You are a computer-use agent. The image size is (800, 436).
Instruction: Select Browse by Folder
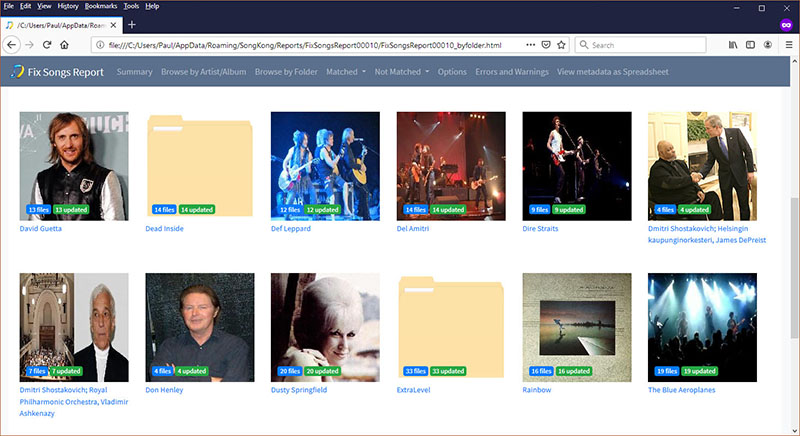[286, 72]
